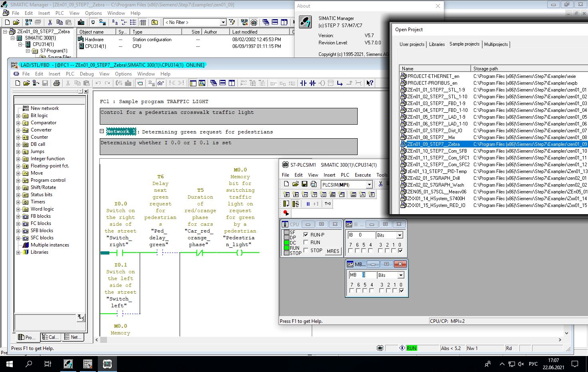
Task: Enable the STOP mode checkbox
Action: (x=306, y=250)
